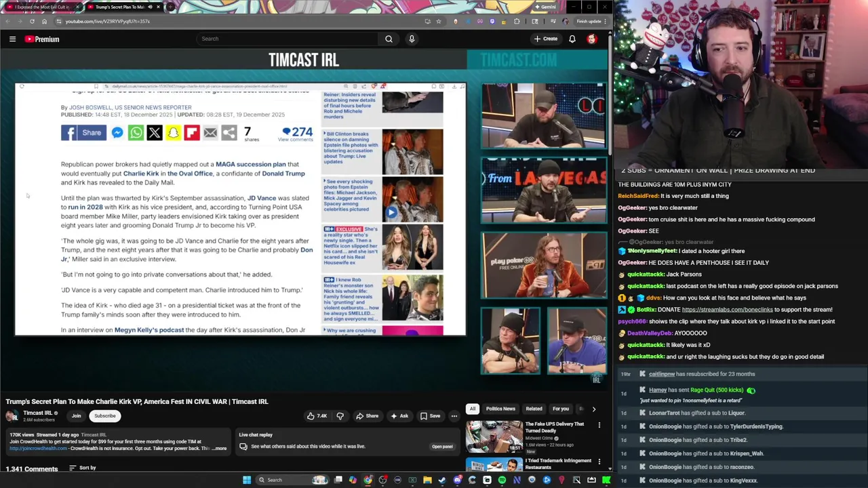Screen dimensions: 868x488
Task: Open a new Chrome tab
Action: pos(170,7)
